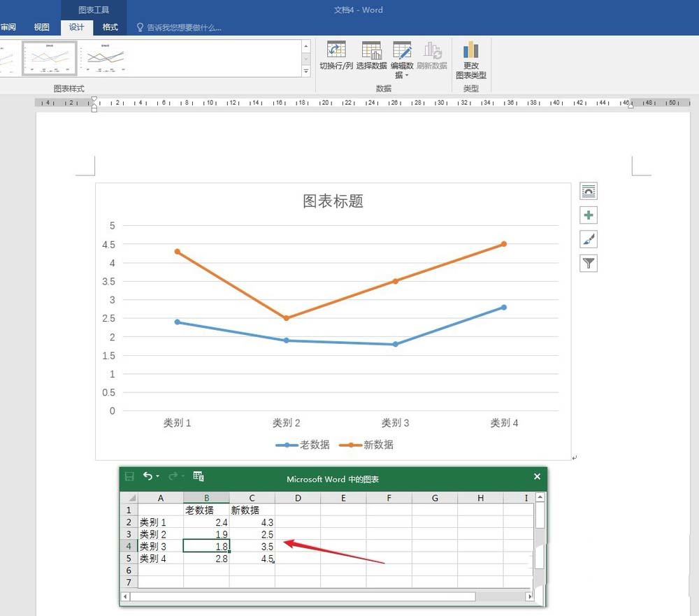Click the Chart Styles brush icon
Screen dimensions: 699x616
pyautogui.click(x=588, y=239)
